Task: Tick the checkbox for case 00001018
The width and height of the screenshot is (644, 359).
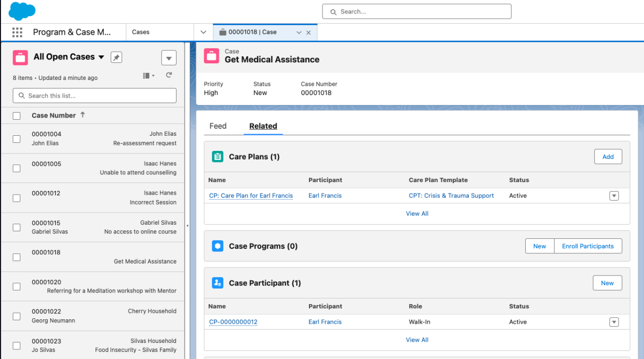Action: pyautogui.click(x=17, y=257)
